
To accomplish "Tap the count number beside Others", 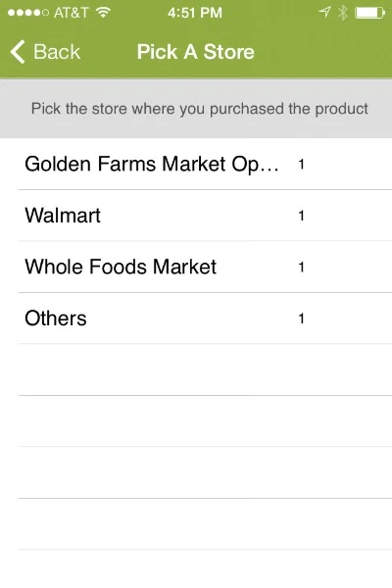I will [x=301, y=318].
